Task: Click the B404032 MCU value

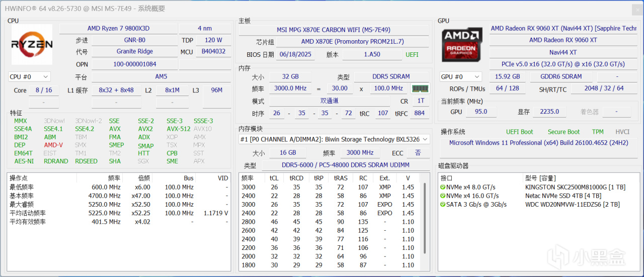Action: pos(213,52)
